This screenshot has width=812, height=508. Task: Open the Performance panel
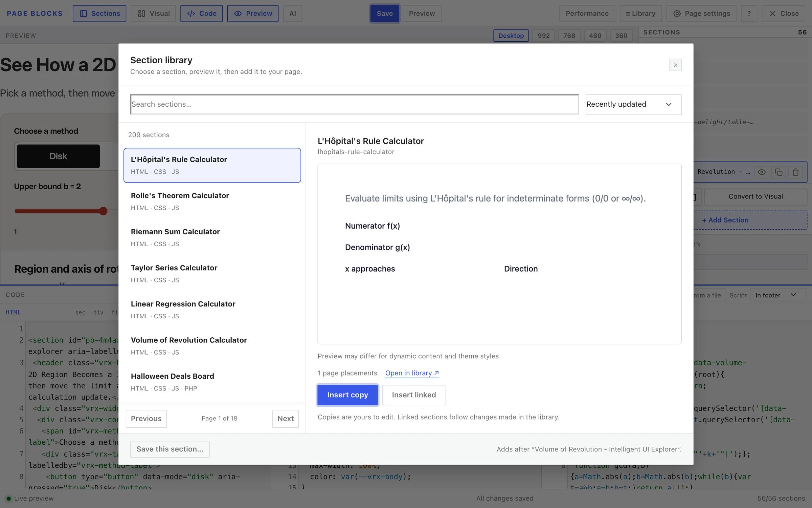(x=587, y=14)
